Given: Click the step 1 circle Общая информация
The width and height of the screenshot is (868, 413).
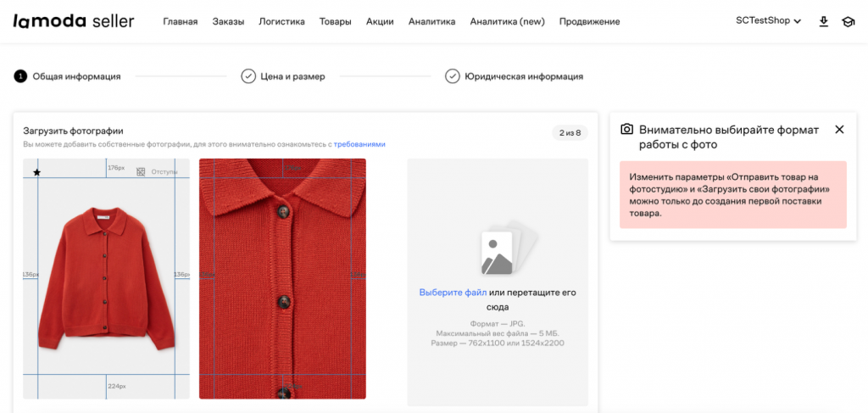Looking at the screenshot, I should 20,76.
